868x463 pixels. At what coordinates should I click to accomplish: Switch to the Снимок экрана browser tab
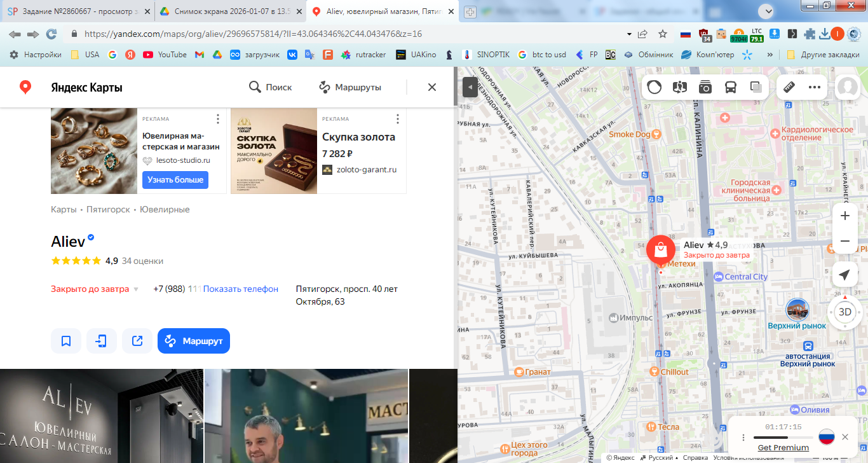(231, 11)
